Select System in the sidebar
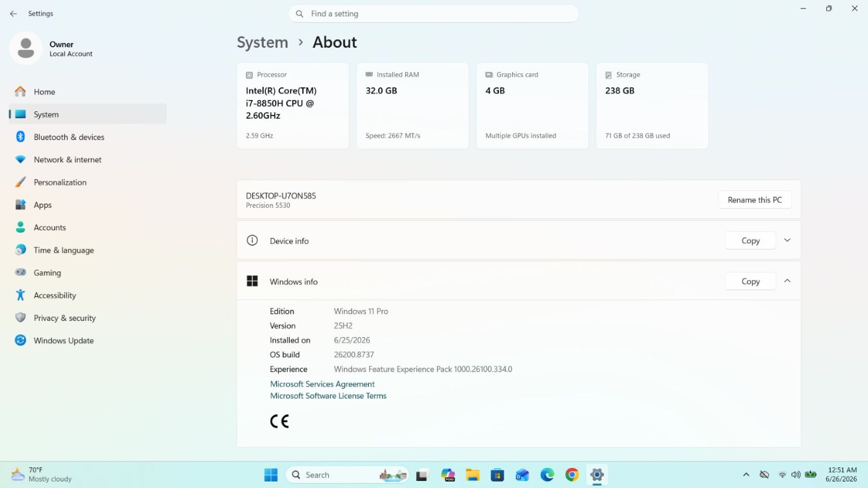Viewport: 868px width, 488px height. pos(88,115)
